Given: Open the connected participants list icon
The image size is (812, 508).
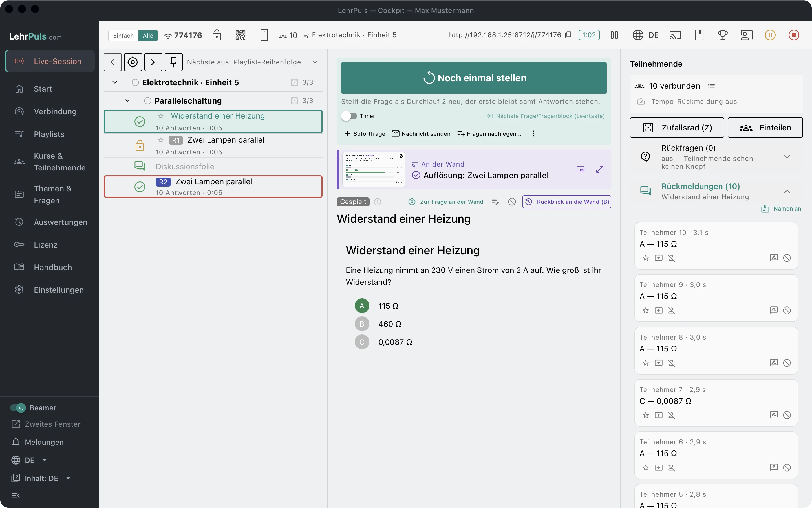Looking at the screenshot, I should (x=711, y=86).
